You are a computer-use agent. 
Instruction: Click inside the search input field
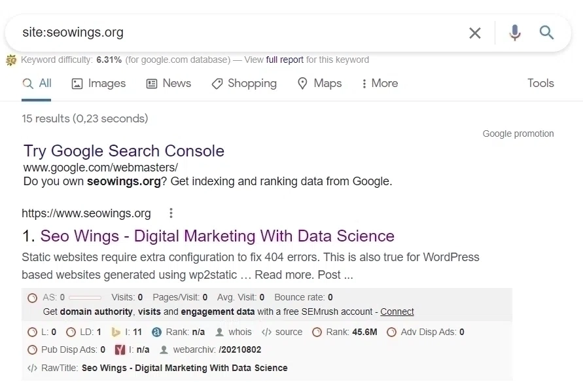click(196, 32)
